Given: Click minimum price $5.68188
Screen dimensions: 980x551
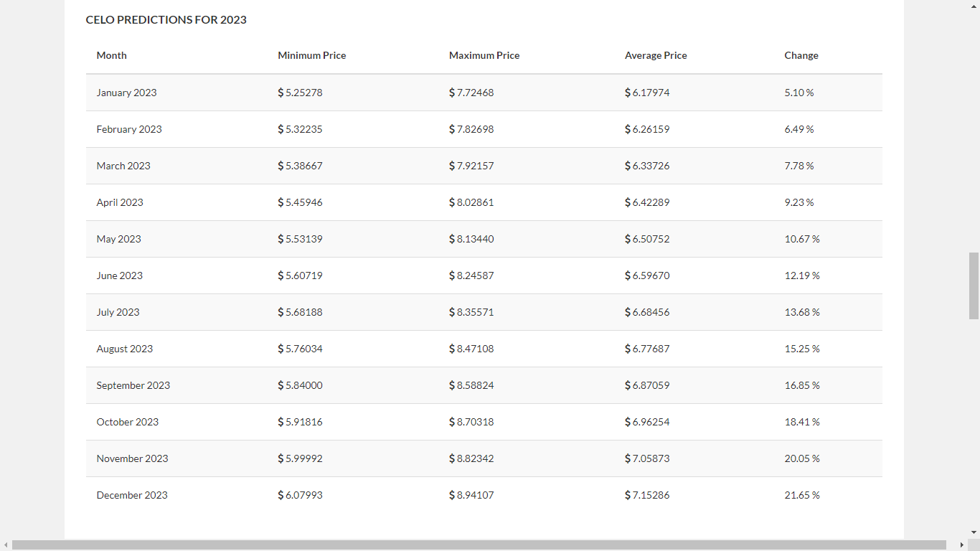Looking at the screenshot, I should [301, 312].
